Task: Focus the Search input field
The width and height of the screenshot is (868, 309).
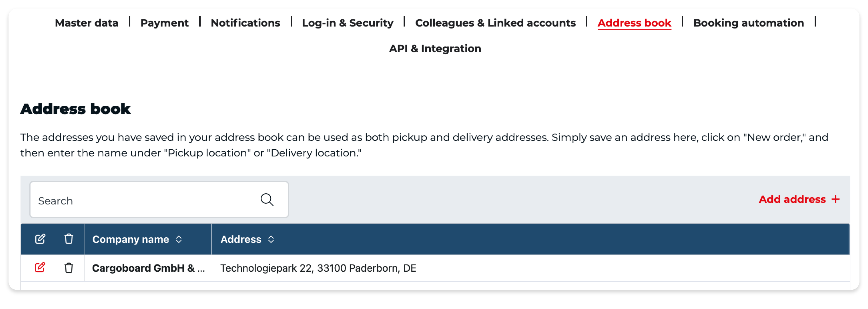Action: tap(159, 200)
